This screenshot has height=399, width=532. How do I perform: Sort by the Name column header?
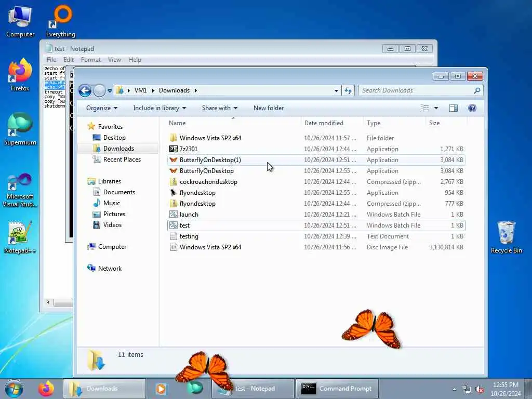point(233,123)
